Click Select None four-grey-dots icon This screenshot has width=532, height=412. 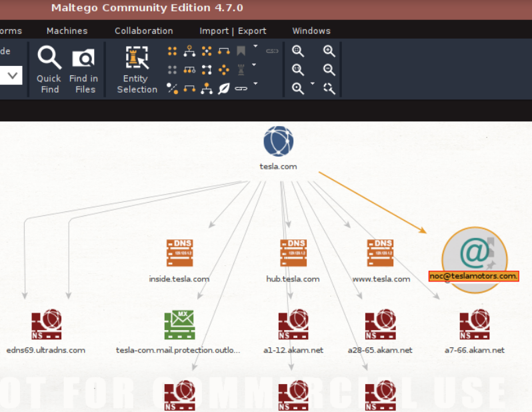[x=173, y=70]
